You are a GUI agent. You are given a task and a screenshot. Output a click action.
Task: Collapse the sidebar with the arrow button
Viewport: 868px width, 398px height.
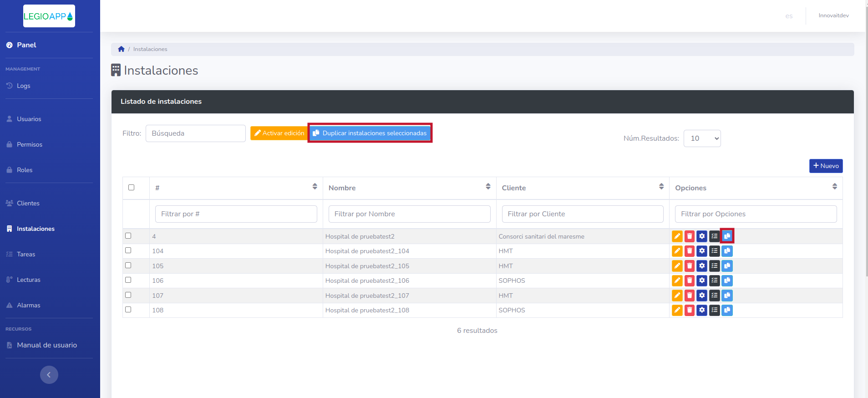click(49, 375)
